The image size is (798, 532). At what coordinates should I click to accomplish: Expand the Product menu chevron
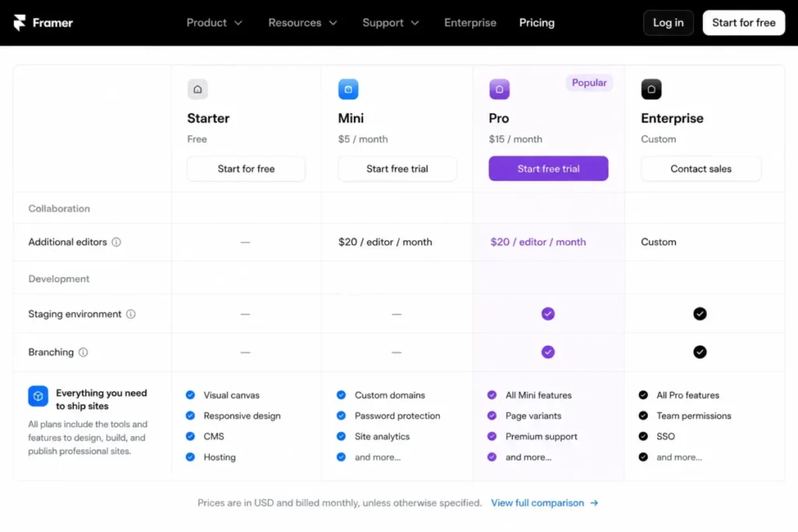(x=238, y=23)
